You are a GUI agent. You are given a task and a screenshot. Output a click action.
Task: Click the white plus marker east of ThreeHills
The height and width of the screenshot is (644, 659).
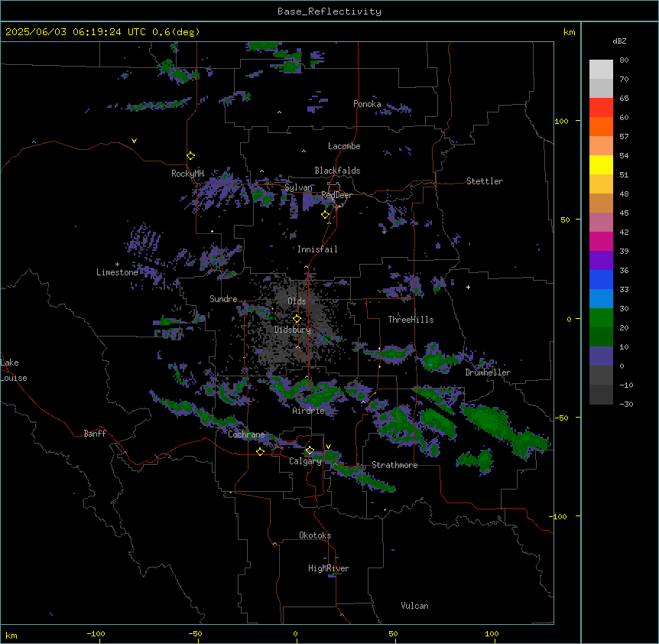coord(468,287)
